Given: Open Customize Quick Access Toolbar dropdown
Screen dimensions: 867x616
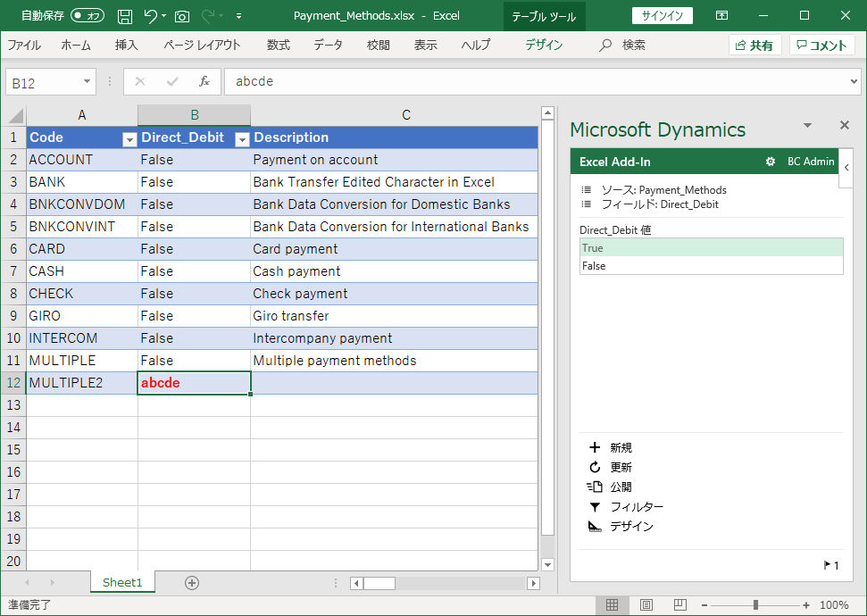Looking at the screenshot, I should click(x=239, y=16).
